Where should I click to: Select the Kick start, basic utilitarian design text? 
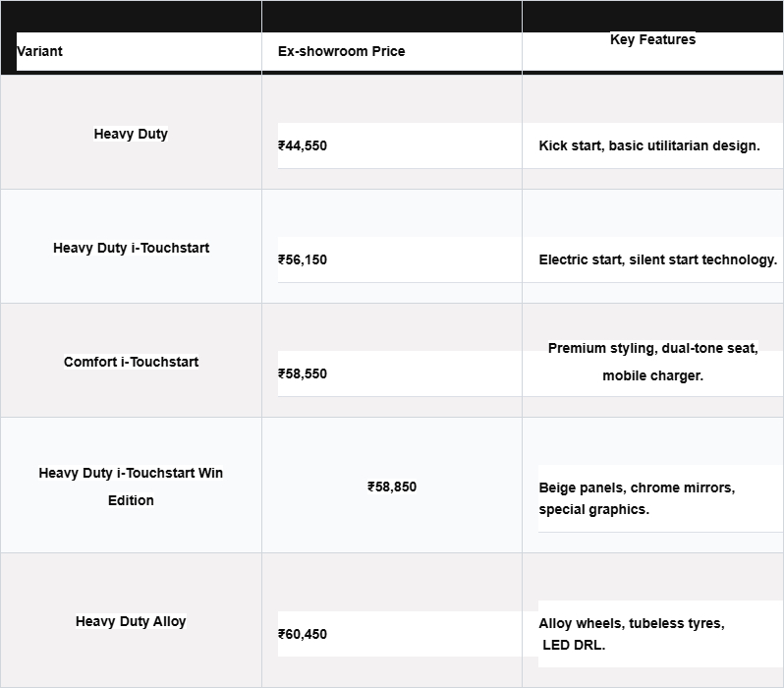(648, 145)
